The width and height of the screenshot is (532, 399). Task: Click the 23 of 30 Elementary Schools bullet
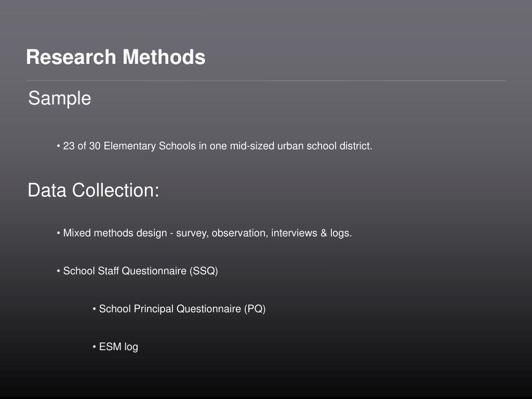[215, 146]
